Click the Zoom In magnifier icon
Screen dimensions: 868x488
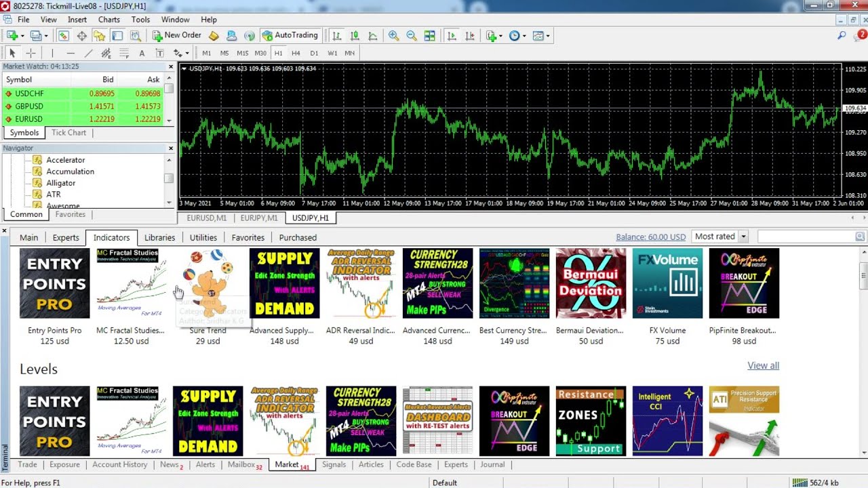point(393,35)
